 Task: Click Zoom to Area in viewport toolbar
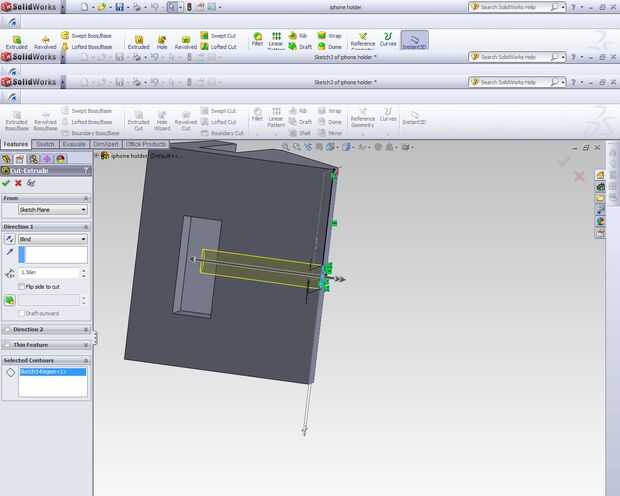(296, 147)
